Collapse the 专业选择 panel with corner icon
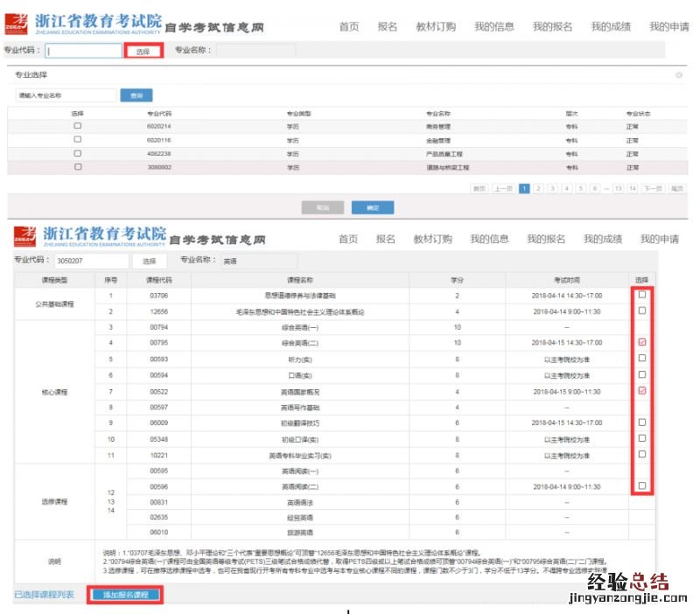Image resolution: width=700 pixels, height=614 pixels. [679, 75]
